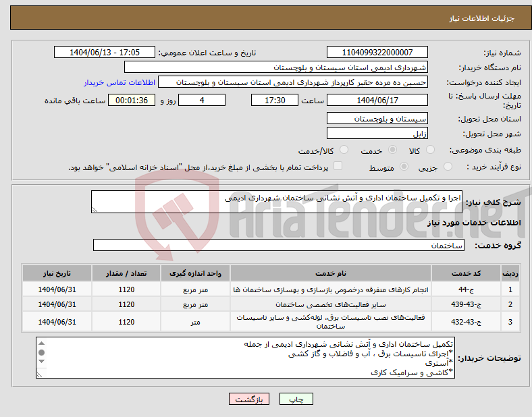532x417 pixels.
Task: Click quantity 1120 in row 2
Action: tap(126, 304)
